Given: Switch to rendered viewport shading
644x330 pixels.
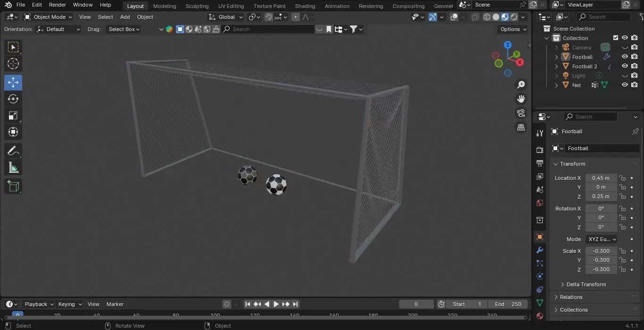Looking at the screenshot, I should pyautogui.click(x=514, y=17).
